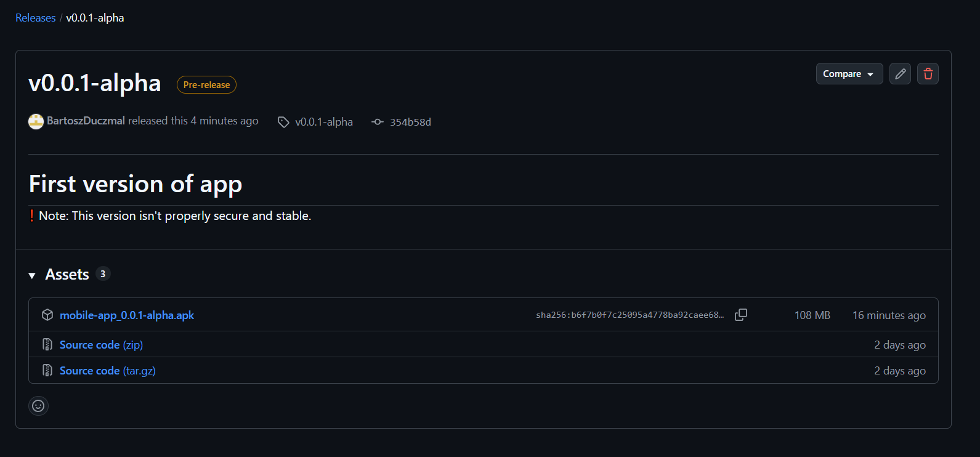Click the zip file icon for Source code

47,344
